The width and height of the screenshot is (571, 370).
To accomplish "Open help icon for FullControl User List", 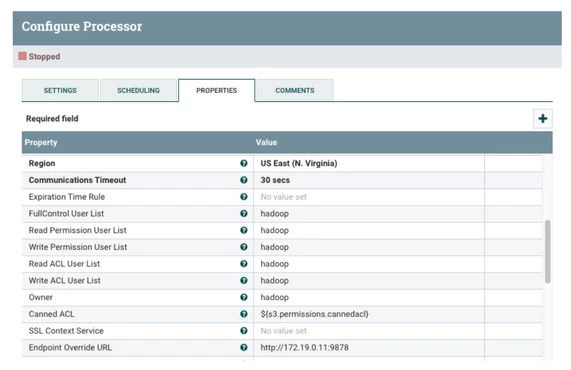I will [x=244, y=213].
